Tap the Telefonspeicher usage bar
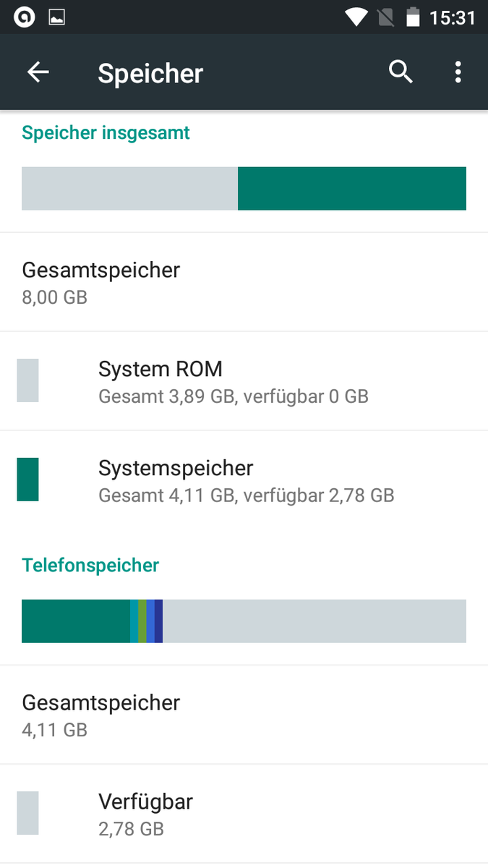The width and height of the screenshot is (488, 868). pos(244,621)
